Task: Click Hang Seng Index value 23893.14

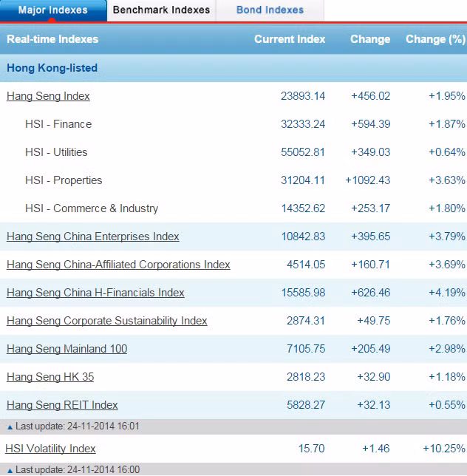Action: 303,96
